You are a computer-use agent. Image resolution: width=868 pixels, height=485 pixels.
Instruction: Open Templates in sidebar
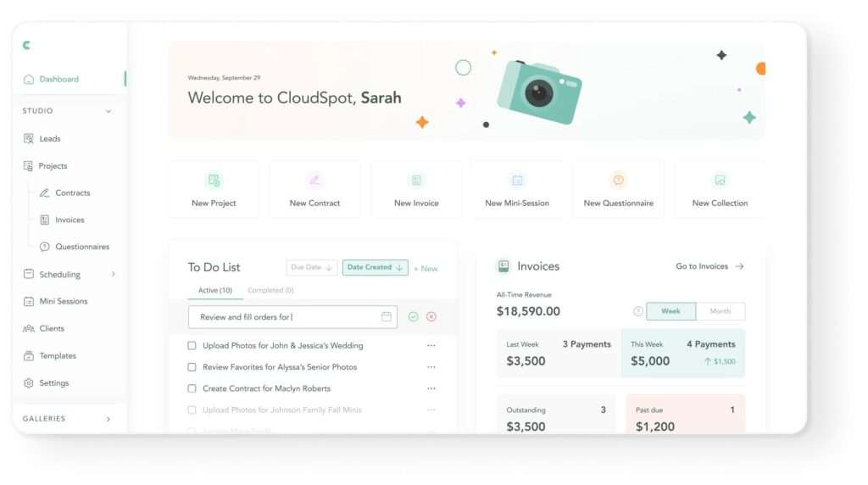click(x=58, y=355)
